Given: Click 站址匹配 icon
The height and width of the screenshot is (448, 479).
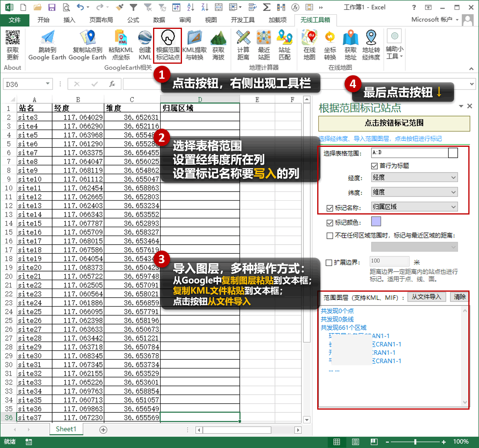Looking at the screenshot, I should (284, 45).
